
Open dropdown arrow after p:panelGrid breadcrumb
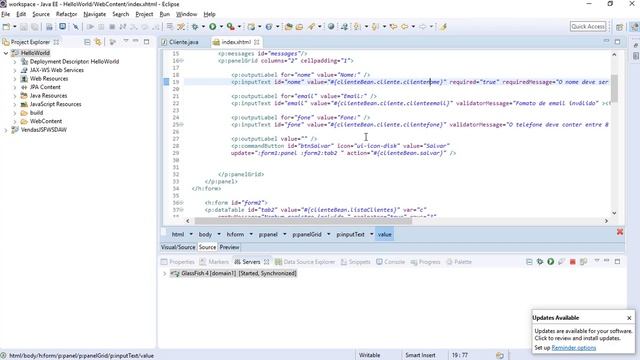[x=329, y=234]
